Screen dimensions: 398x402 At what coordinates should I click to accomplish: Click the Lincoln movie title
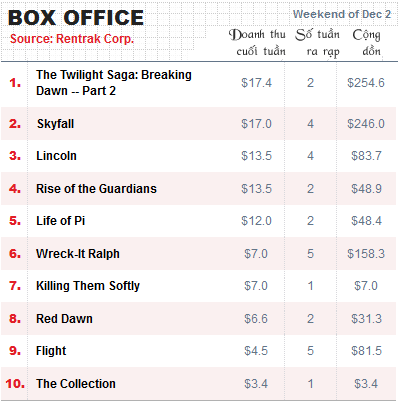coord(56,156)
